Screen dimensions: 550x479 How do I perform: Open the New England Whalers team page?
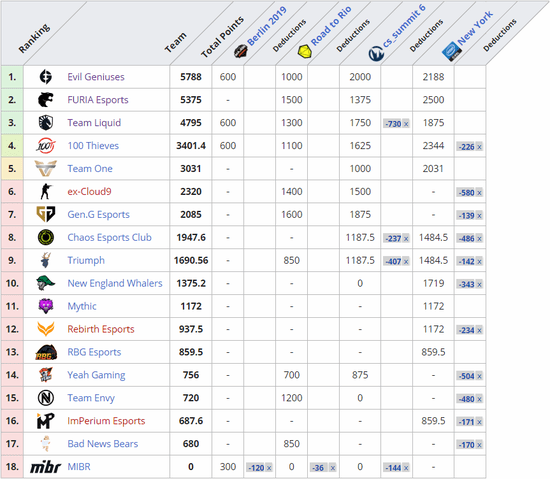pos(115,283)
